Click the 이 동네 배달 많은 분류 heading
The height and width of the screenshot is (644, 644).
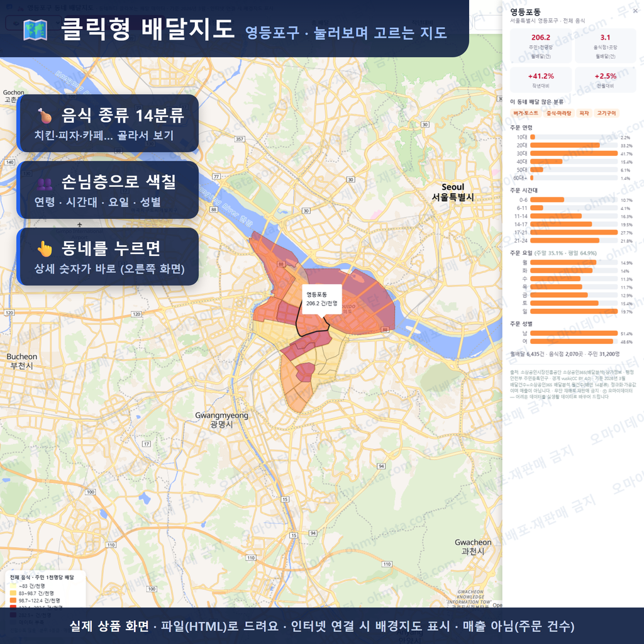click(537, 101)
